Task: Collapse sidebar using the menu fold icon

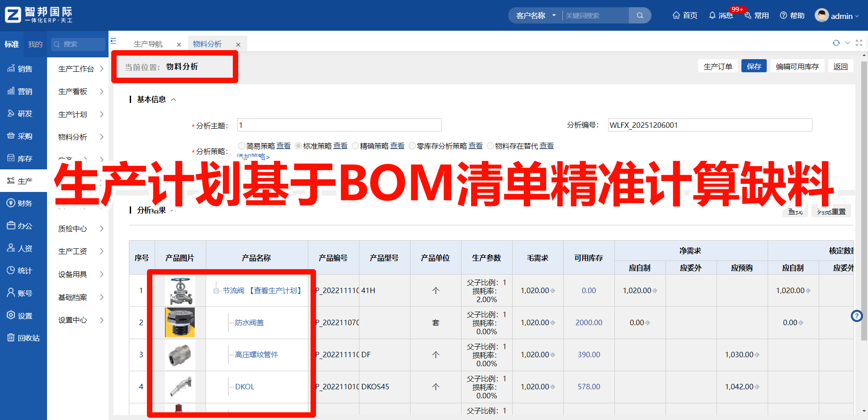Action: point(113,41)
